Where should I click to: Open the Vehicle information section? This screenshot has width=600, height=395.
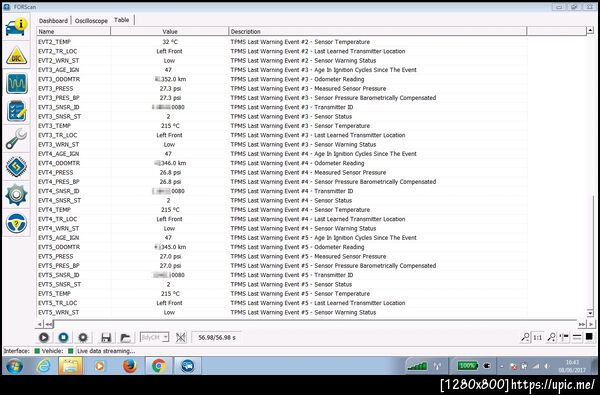[x=16, y=27]
